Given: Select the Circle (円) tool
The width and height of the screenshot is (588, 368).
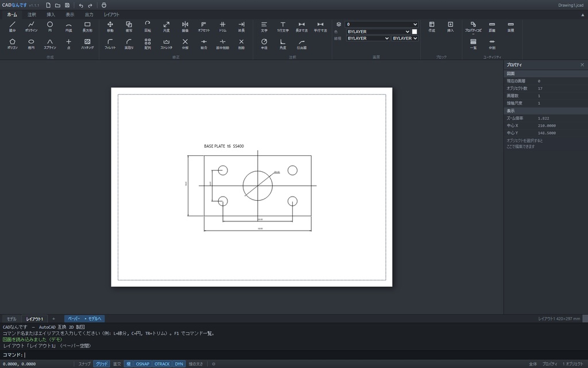Looking at the screenshot, I should pos(50,26).
